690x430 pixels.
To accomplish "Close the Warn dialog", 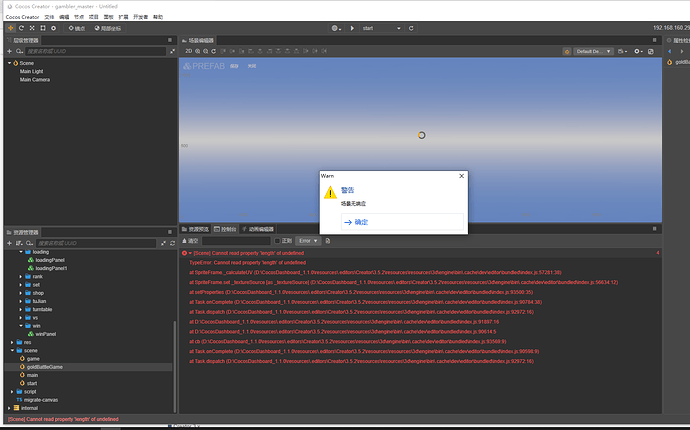I will point(462,176).
